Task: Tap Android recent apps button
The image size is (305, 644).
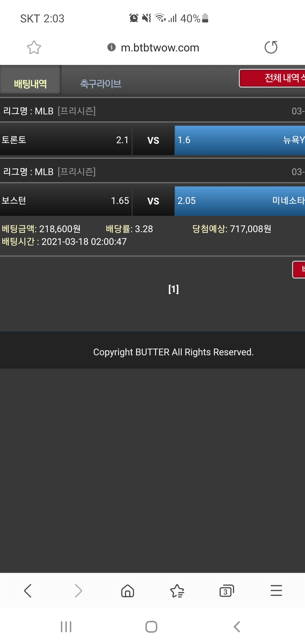Action: pos(66,627)
